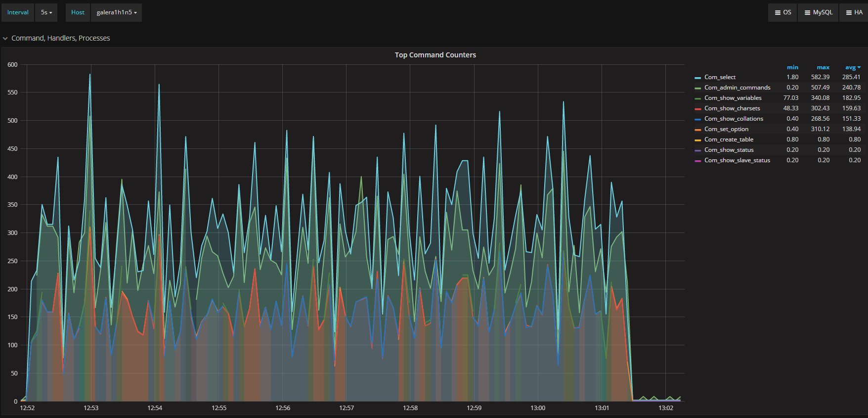This screenshot has height=418, width=868.
Task: Open the galera1h1n5 host dropdown
Action: pos(116,12)
